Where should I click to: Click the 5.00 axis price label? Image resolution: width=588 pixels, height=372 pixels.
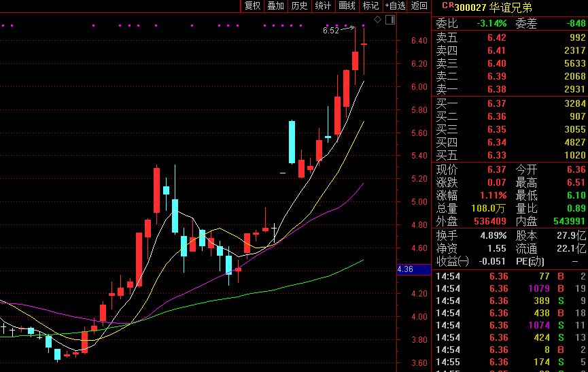click(x=419, y=202)
